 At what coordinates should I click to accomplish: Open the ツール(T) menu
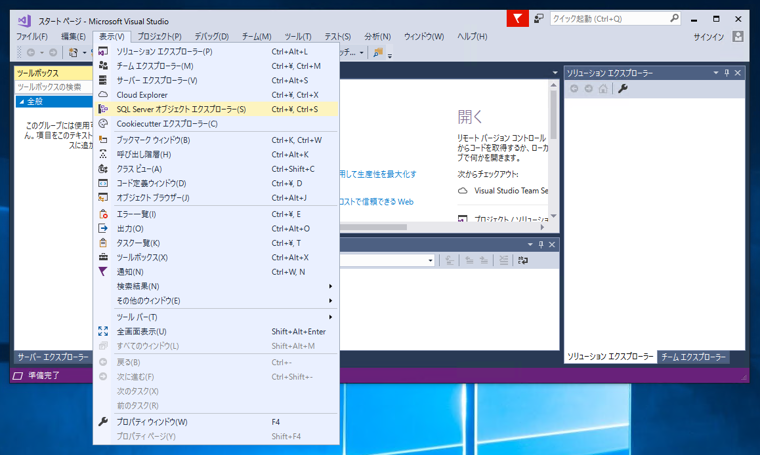click(x=298, y=37)
